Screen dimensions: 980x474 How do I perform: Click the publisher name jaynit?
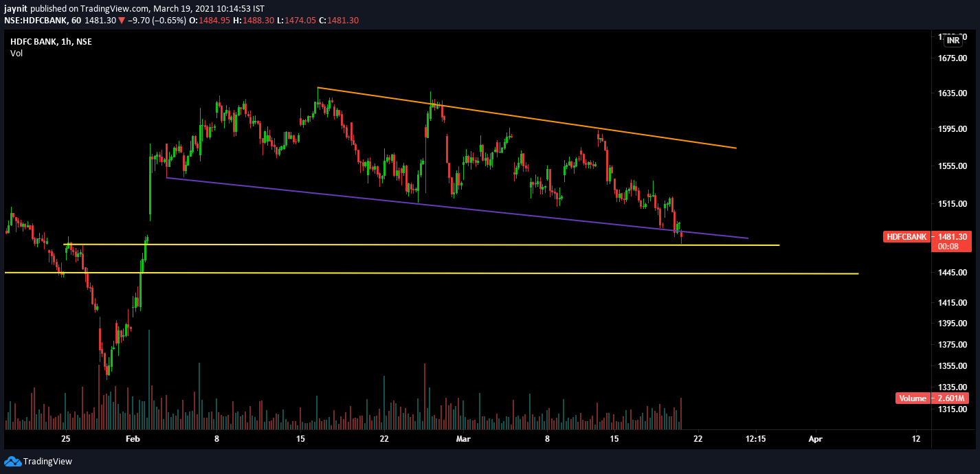16,9
